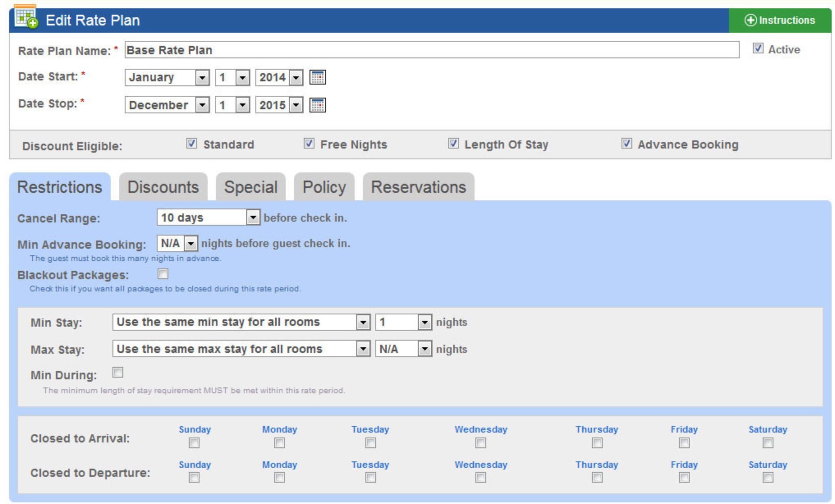Open the Date Start calendar picker icon
This screenshot has width=835, height=504.
(x=317, y=77)
